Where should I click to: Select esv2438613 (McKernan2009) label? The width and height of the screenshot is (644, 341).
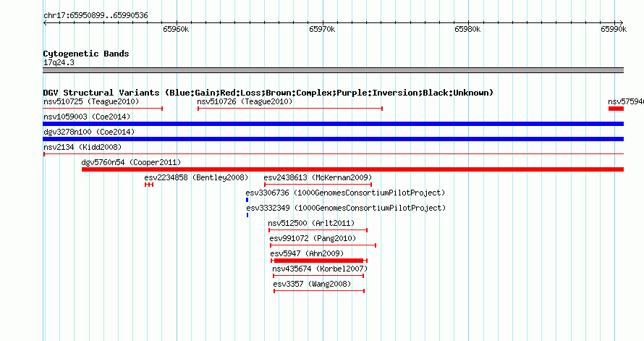click(x=318, y=177)
